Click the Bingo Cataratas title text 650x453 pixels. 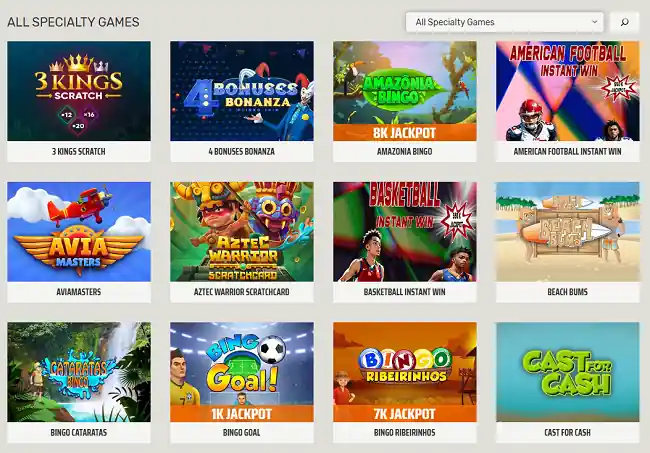point(79,432)
